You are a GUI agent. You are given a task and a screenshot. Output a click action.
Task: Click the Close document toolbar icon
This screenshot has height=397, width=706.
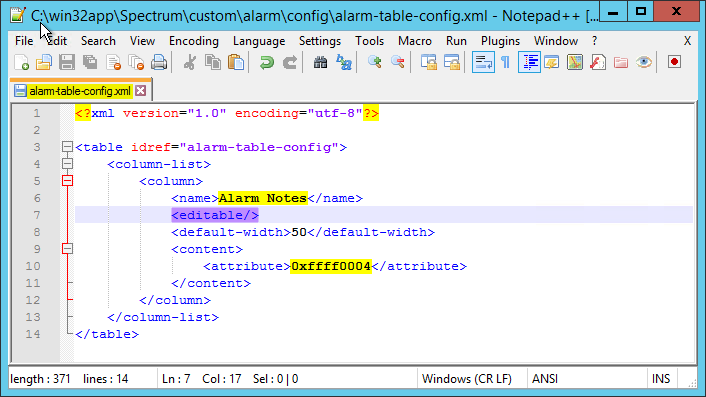coord(113,62)
